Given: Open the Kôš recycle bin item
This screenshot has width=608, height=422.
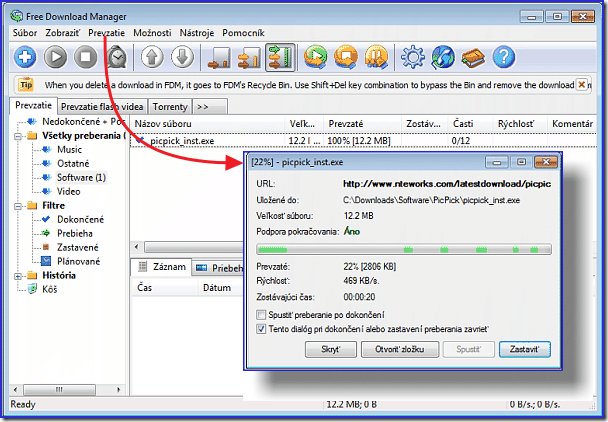Looking at the screenshot, I should [x=49, y=289].
